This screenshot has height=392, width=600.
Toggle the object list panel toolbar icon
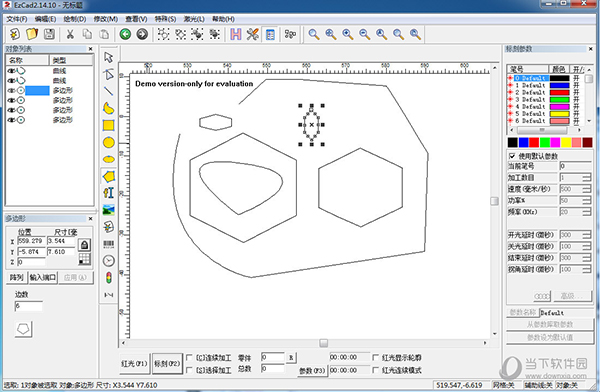(270, 34)
